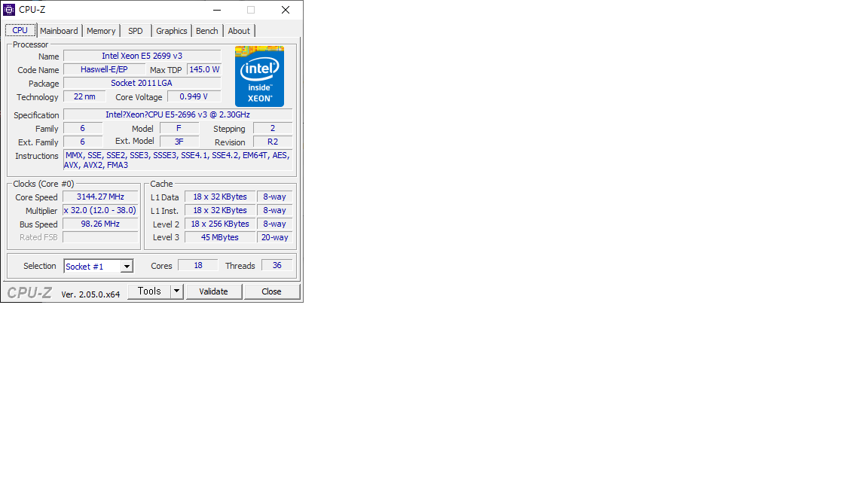Viewport: 868px width, 488px height.
Task: Expand the Tools dropdown arrow
Action: (x=176, y=291)
